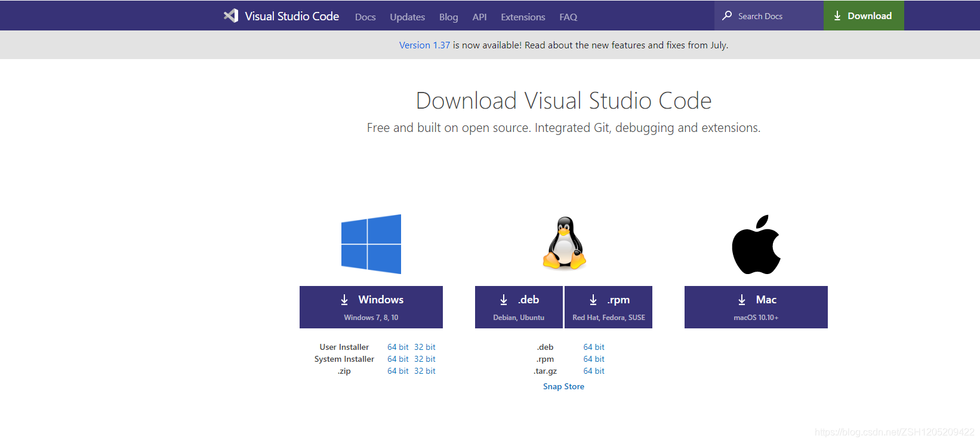
Task: Select the .tar.gz 64 bit link
Action: 594,371
